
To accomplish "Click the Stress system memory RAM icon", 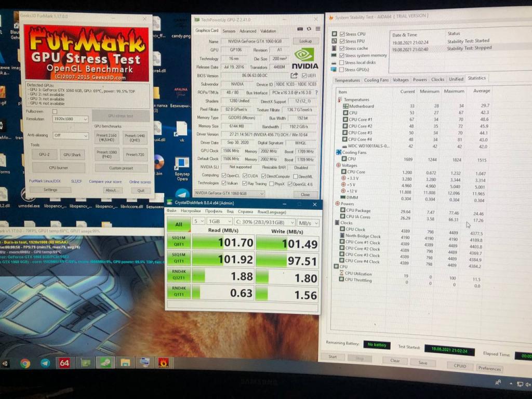I will pyautogui.click(x=334, y=55).
